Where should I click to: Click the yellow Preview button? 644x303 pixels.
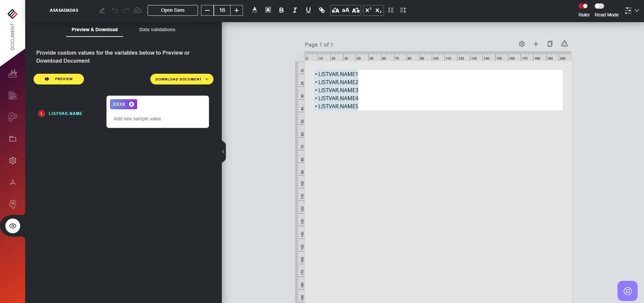click(59, 79)
